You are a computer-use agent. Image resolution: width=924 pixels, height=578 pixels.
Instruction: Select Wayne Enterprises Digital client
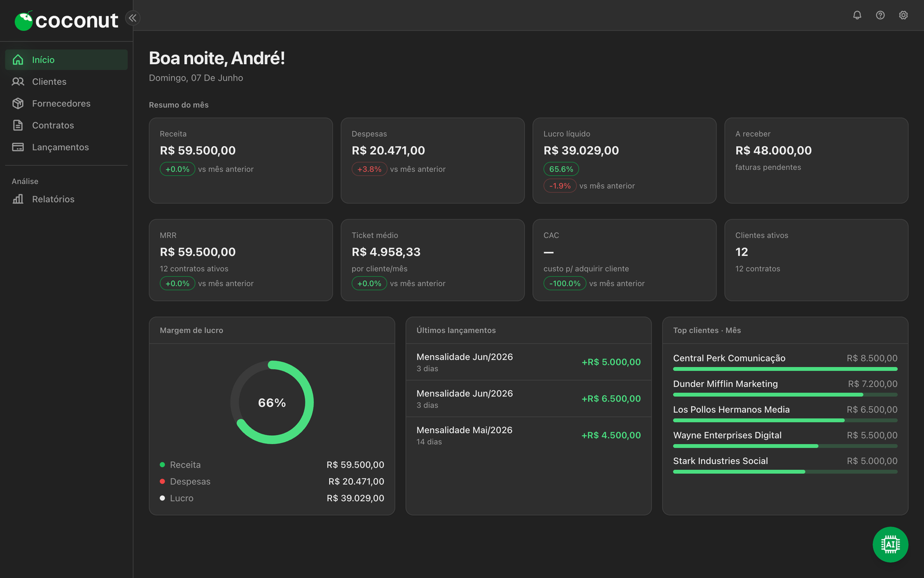tap(785, 439)
